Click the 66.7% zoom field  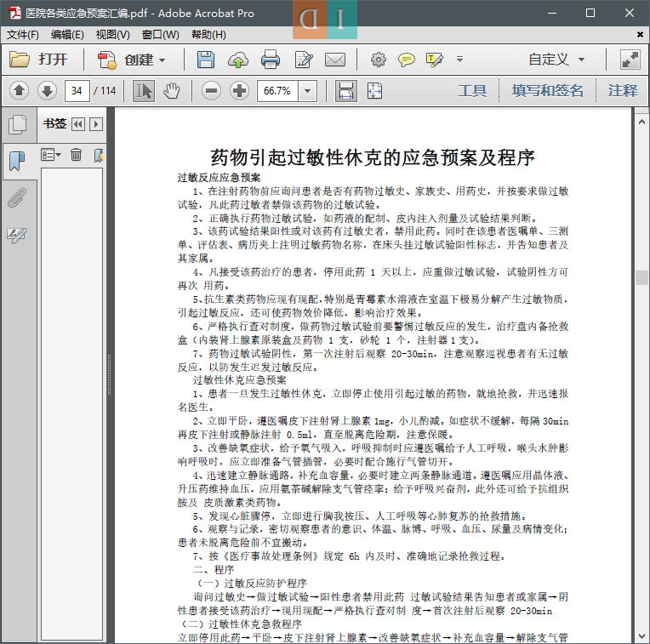[277, 91]
